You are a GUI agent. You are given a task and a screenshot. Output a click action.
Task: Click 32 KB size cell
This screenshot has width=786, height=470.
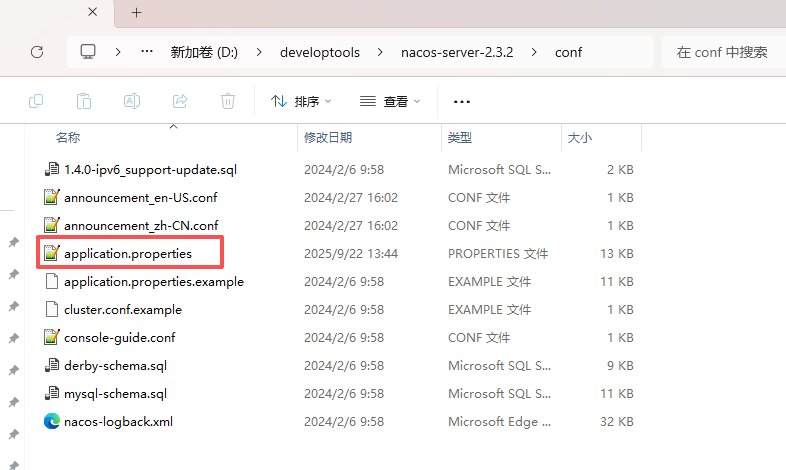pos(617,422)
